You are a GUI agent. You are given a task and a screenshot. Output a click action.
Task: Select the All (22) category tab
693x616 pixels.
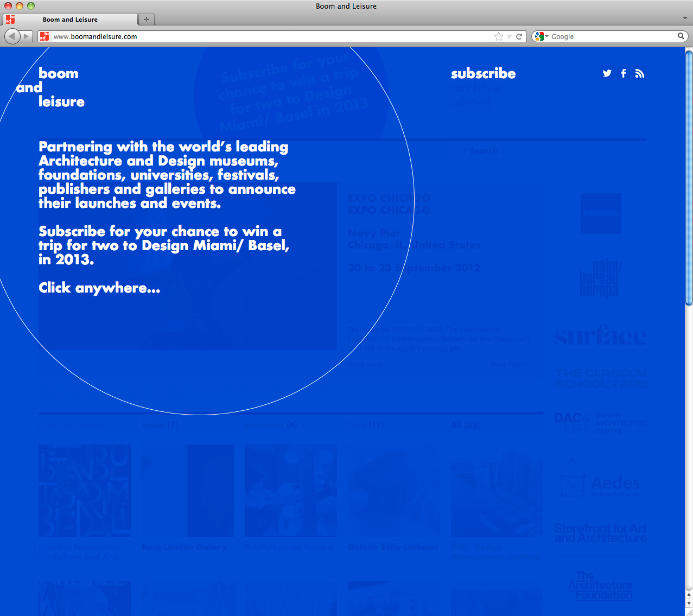[466, 425]
